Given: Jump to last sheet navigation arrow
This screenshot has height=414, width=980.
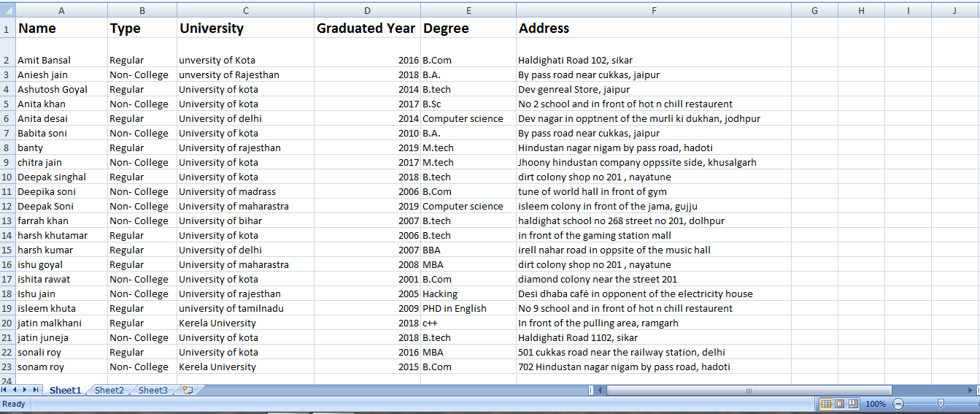Looking at the screenshot, I should [x=36, y=391].
